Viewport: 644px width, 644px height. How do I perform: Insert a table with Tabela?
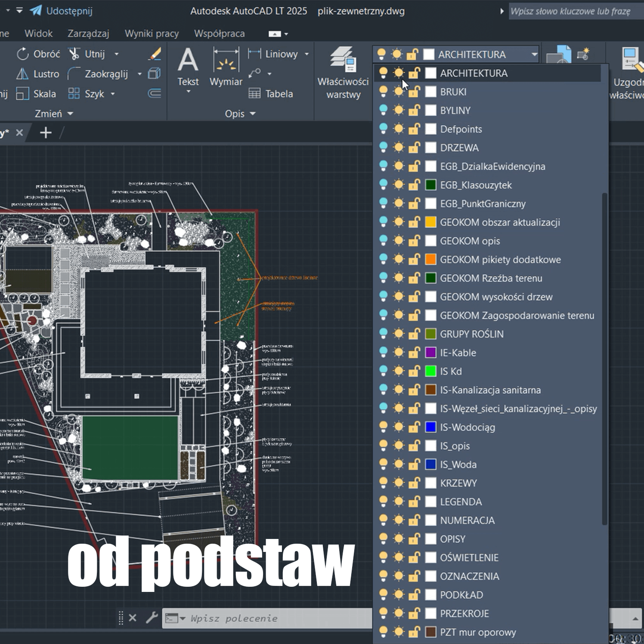(271, 94)
